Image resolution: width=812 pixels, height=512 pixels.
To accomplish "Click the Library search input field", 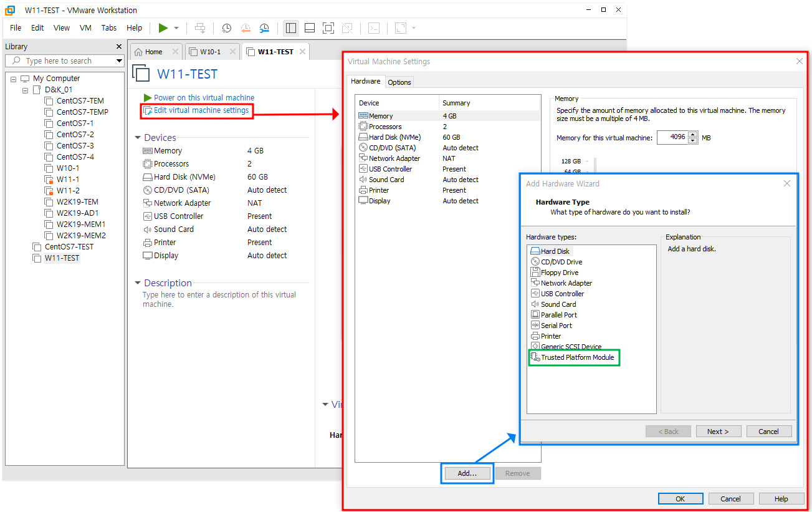I will [x=60, y=60].
